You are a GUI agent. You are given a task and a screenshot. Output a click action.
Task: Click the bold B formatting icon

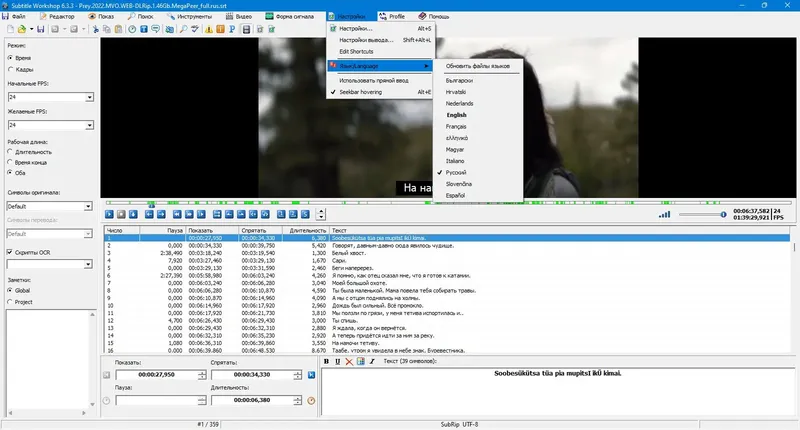coord(327,361)
